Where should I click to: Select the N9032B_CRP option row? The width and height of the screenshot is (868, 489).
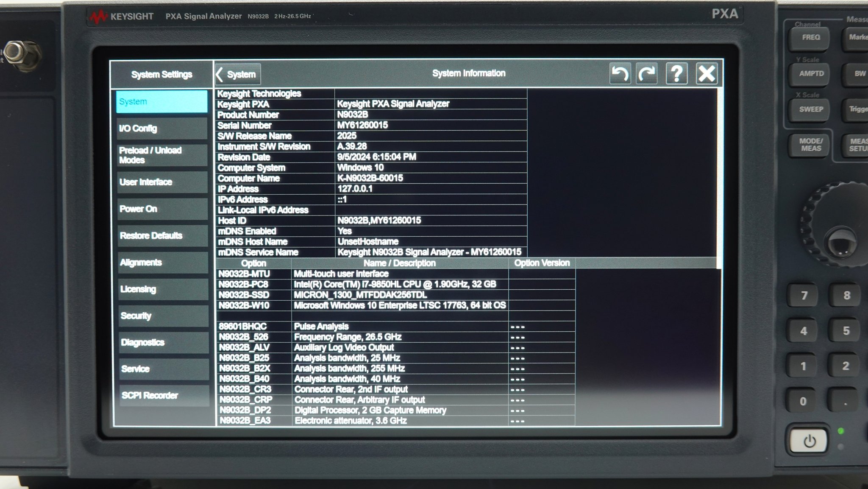coord(395,400)
